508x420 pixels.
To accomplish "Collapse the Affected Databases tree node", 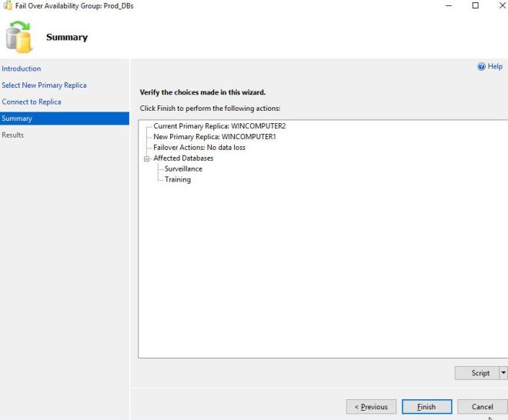I will pyautogui.click(x=146, y=158).
